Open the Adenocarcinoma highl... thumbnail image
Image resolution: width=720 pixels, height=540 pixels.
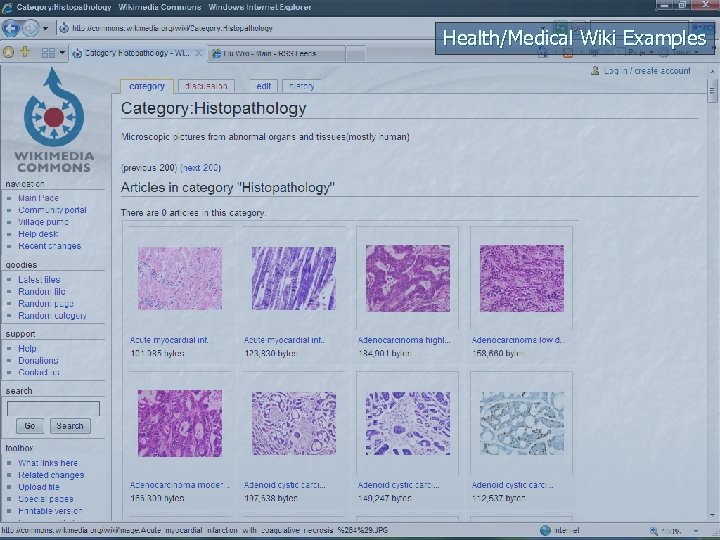(x=408, y=278)
